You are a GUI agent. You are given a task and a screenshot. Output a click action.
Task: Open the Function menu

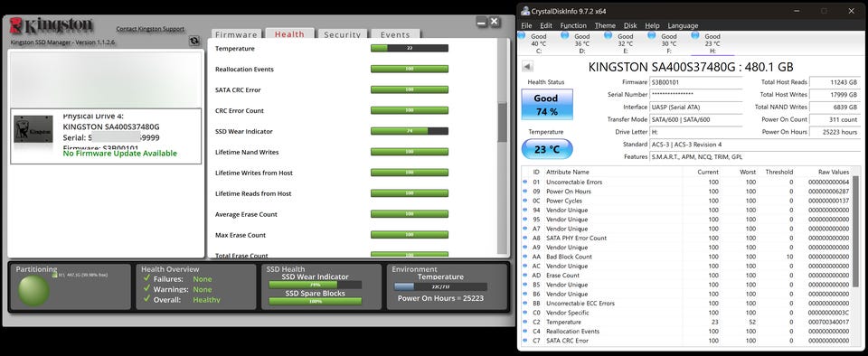pos(573,25)
